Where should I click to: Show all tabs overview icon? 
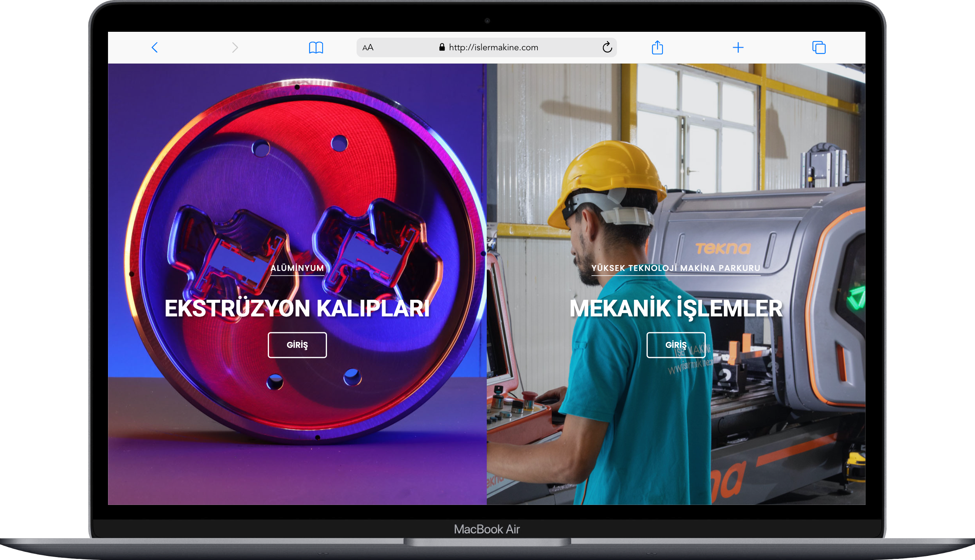click(x=819, y=48)
